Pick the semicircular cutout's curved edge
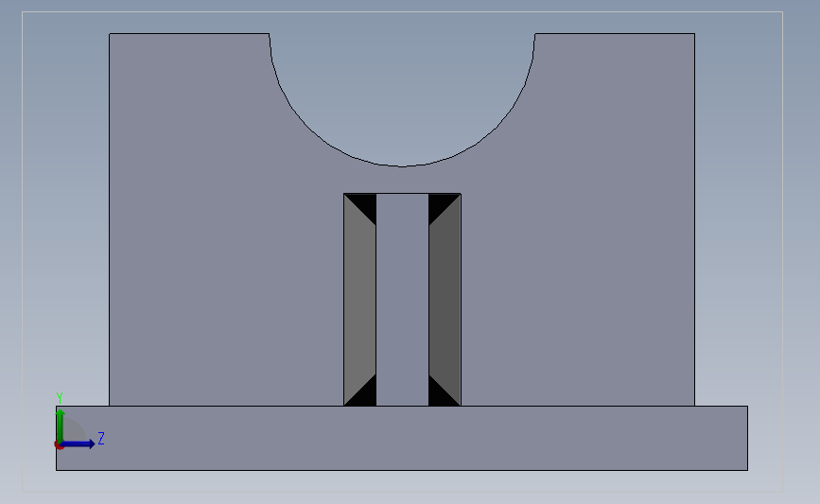 tap(402, 166)
